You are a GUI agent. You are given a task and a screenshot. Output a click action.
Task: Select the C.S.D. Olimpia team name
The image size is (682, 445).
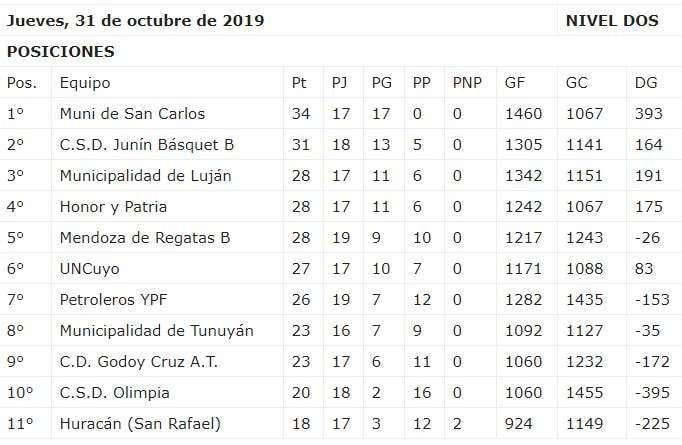click(x=114, y=392)
